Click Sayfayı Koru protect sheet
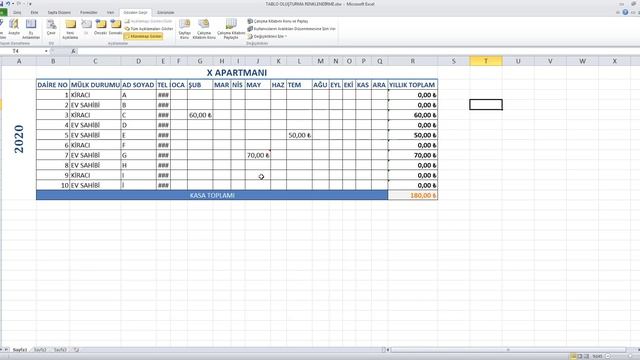Image resolution: width=640 pixels, height=360 pixels. point(184,29)
